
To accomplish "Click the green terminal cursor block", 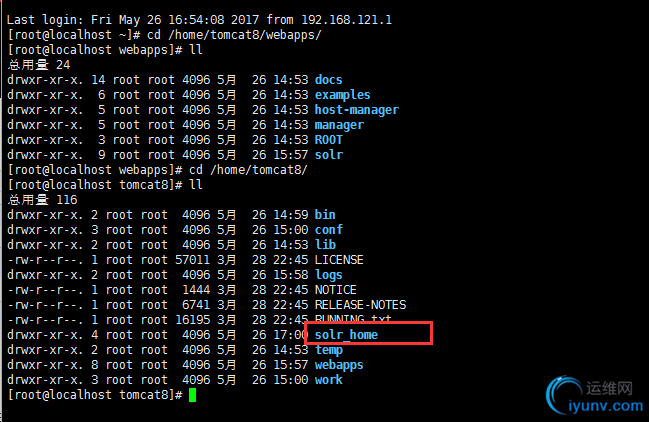I will [192, 395].
